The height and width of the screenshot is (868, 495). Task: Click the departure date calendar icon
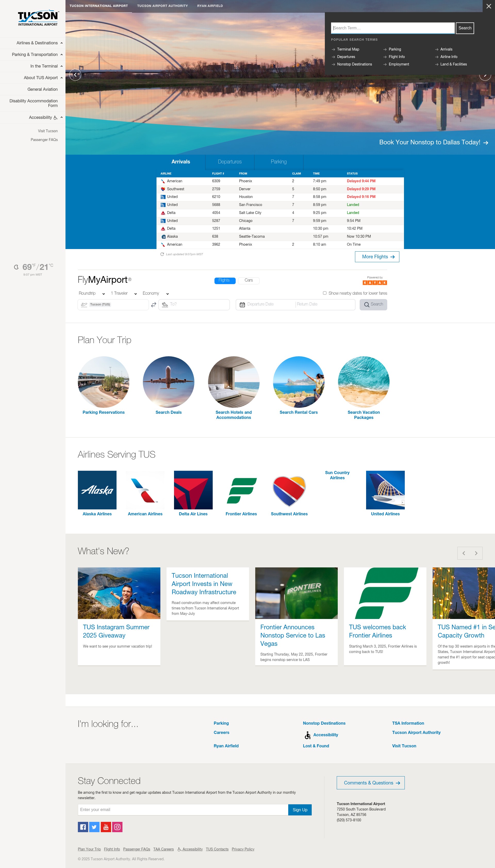242,305
